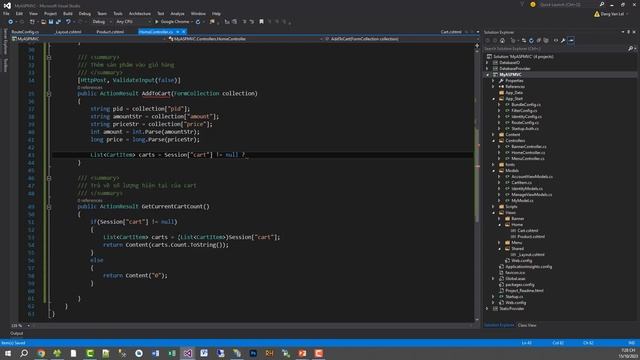Click the browser Refresh toolbar icon
Viewport: 640px width, 360px height.
click(198, 22)
